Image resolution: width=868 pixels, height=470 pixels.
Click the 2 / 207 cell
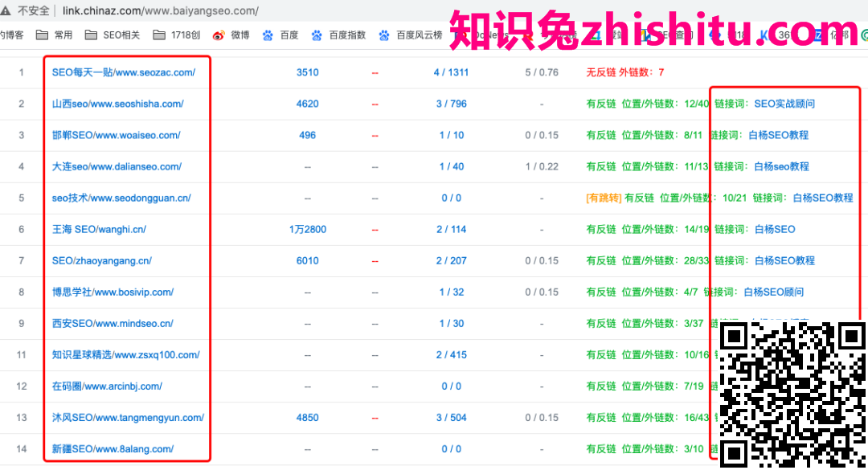[451, 260]
